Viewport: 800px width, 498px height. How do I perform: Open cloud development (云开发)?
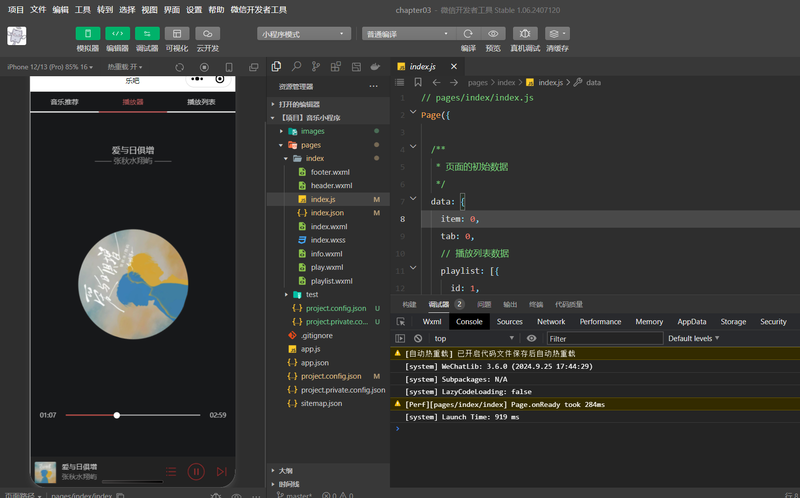point(208,34)
